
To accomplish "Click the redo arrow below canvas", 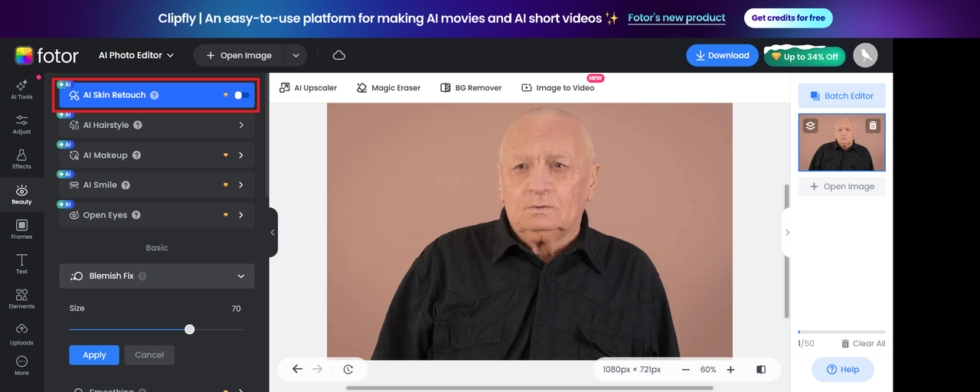I will pos(317,369).
